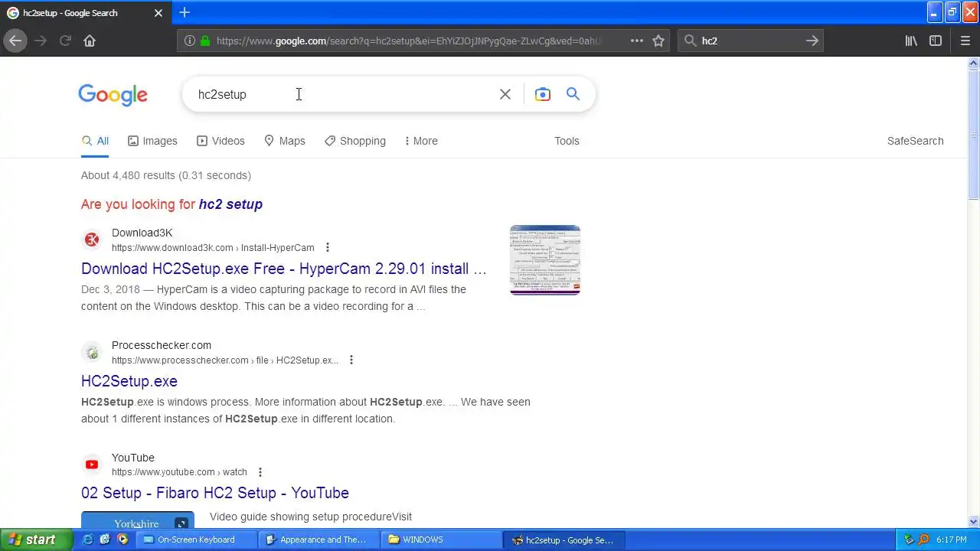Focus the Google search input field
The height and width of the screenshot is (551, 980).
pos(345,94)
